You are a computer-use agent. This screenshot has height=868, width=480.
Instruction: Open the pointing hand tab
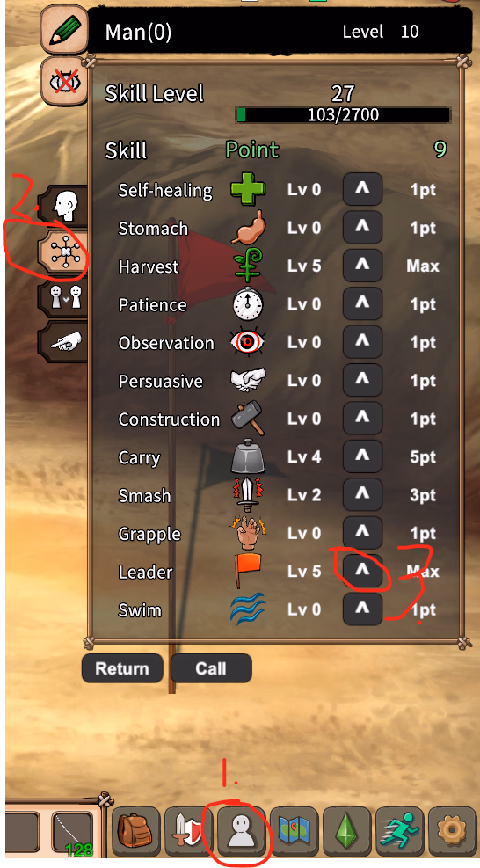(62, 342)
